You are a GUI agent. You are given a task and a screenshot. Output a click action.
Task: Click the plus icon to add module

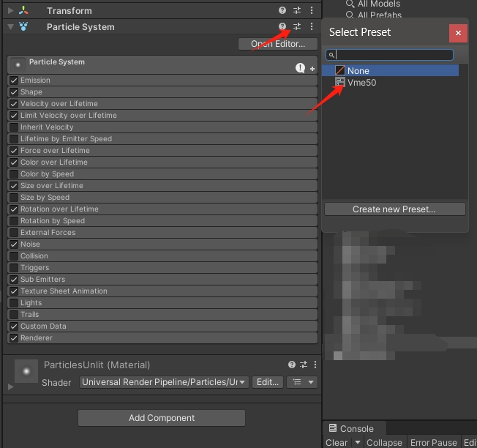click(x=312, y=69)
